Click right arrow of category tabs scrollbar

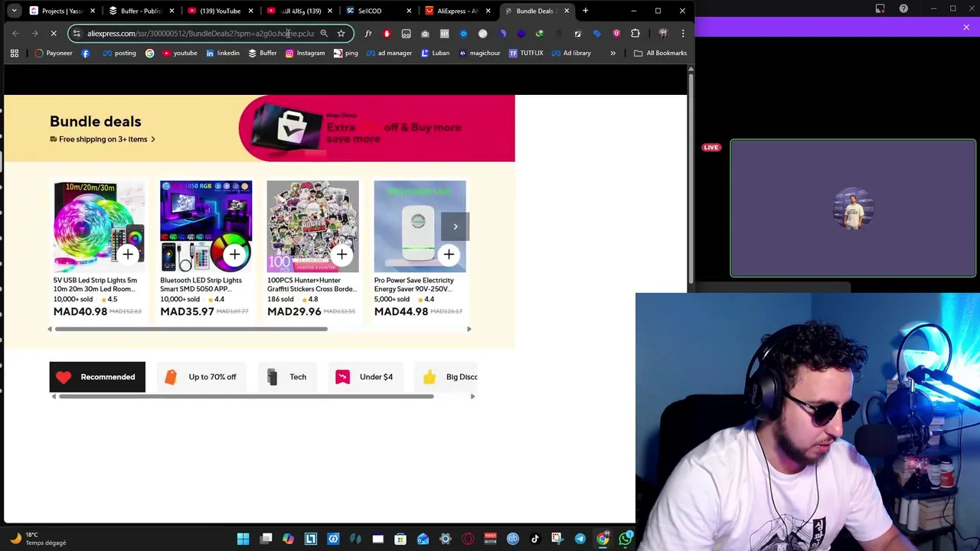[472, 396]
